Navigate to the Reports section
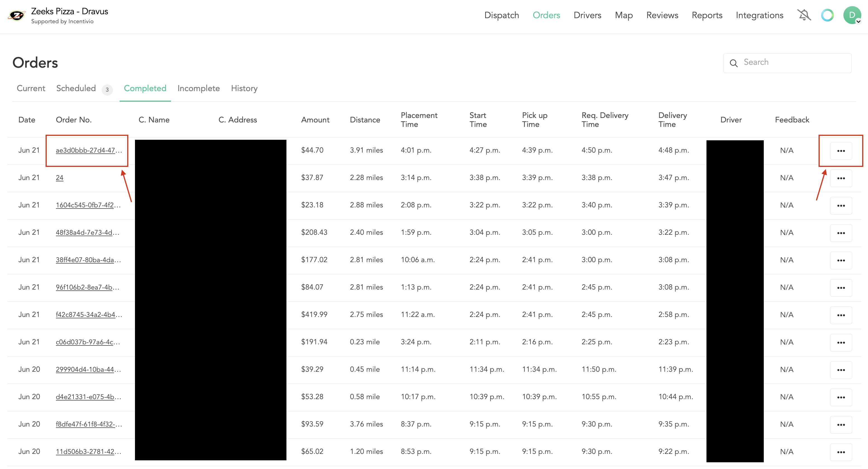868x469 pixels. pos(707,15)
